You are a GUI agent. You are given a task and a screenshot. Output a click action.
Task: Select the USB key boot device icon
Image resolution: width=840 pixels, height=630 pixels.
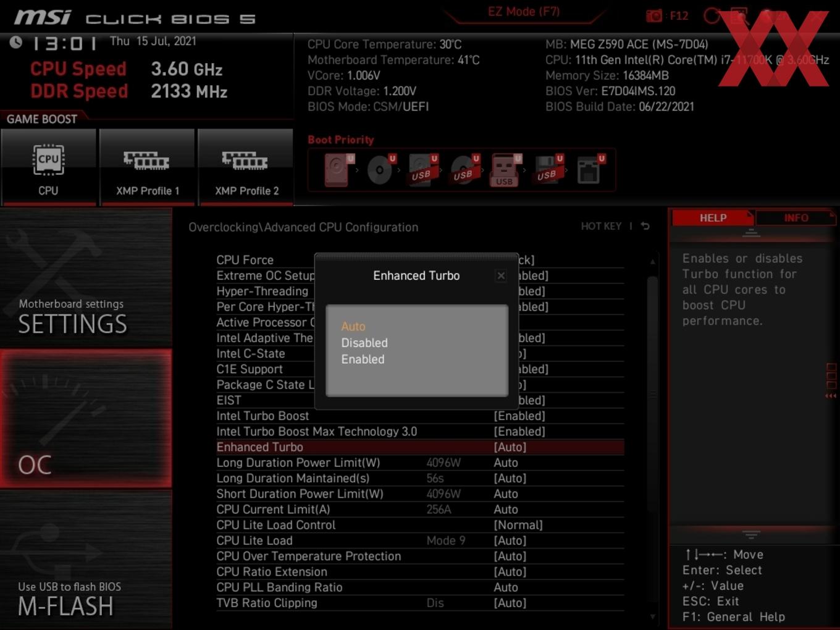coord(506,170)
